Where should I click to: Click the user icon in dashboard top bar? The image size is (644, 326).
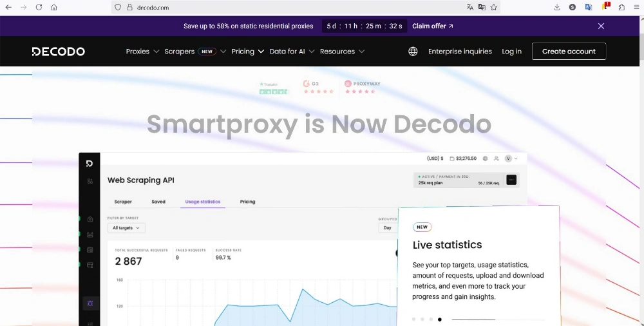(x=496, y=158)
